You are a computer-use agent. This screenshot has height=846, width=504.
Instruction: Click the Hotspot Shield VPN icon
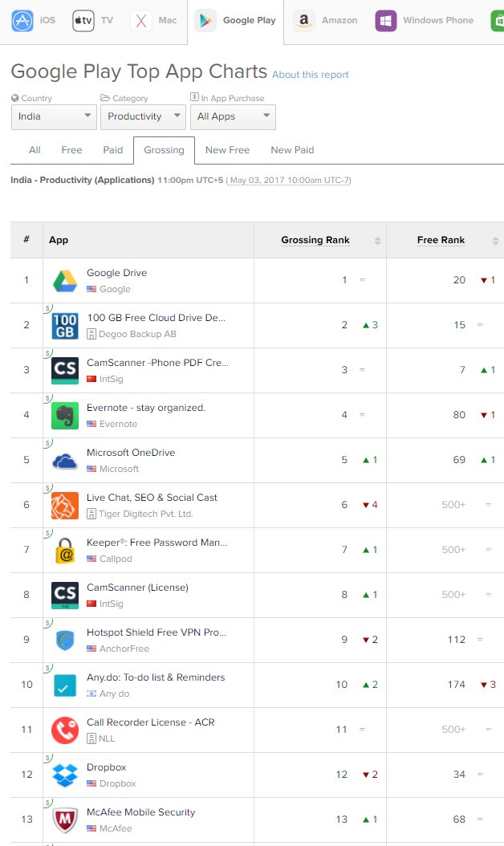[65, 640]
